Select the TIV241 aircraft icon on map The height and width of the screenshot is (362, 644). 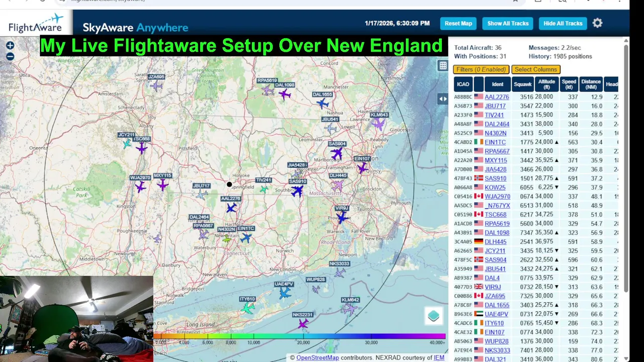(x=264, y=189)
